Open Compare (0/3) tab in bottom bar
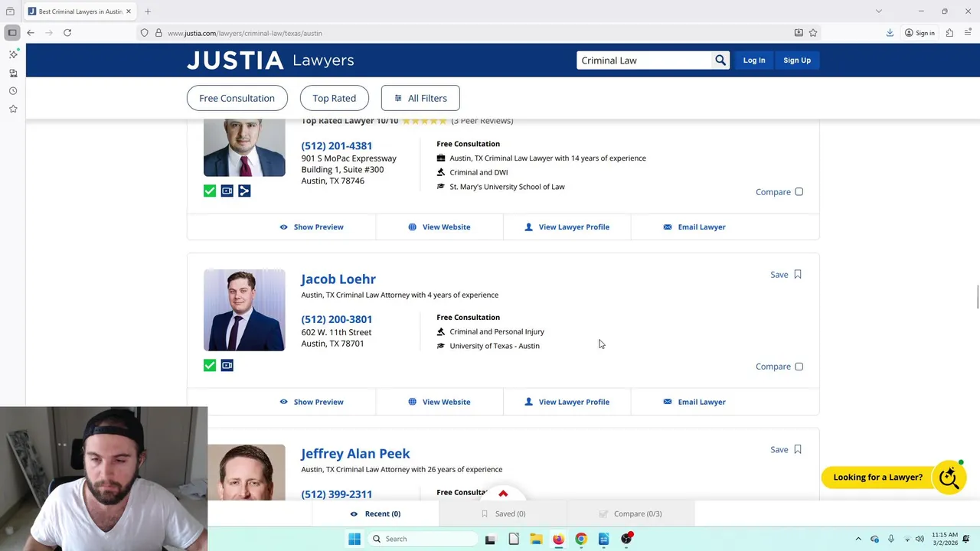 tap(630, 514)
